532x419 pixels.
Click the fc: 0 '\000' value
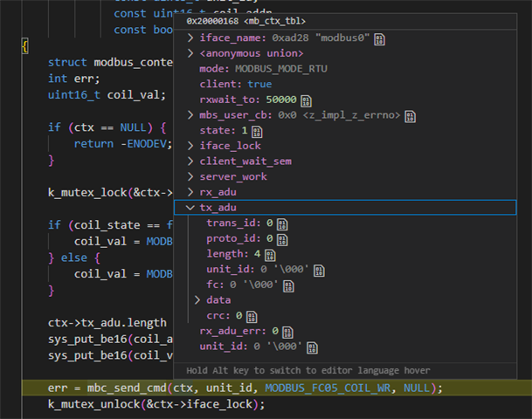[x=254, y=285]
